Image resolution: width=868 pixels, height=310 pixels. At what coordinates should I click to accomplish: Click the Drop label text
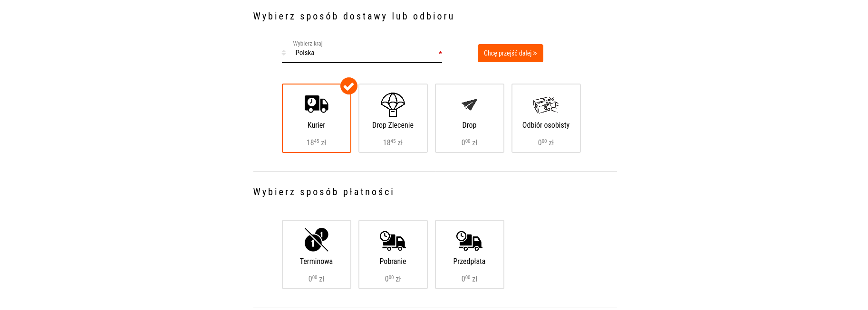coord(469,125)
